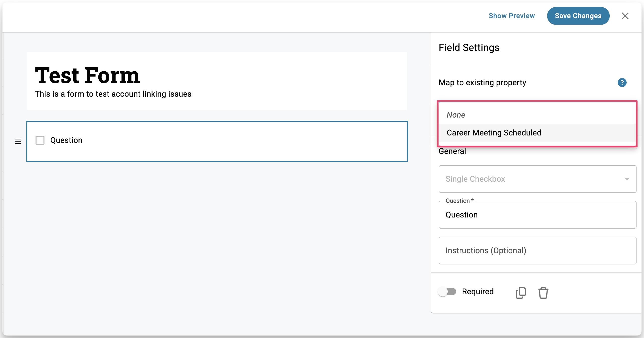
Task: Check the Question checkbox in form
Action: [40, 140]
